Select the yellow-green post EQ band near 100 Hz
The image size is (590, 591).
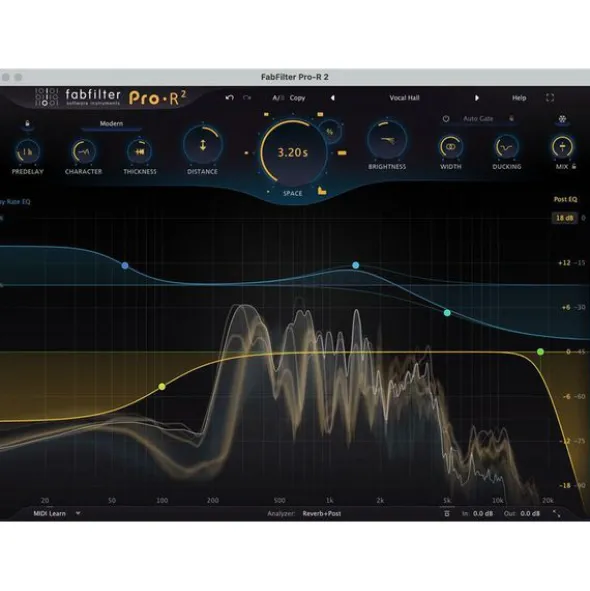pyautogui.click(x=162, y=386)
